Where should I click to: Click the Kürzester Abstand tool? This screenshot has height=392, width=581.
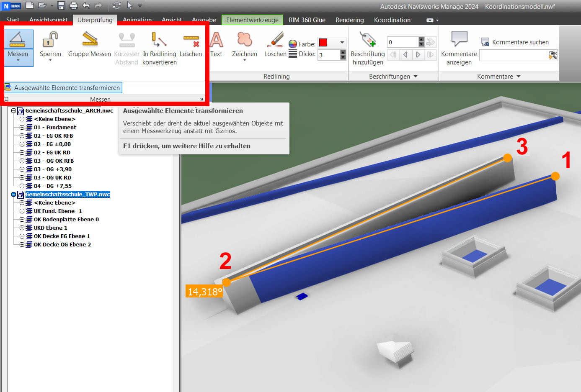pyautogui.click(x=127, y=48)
